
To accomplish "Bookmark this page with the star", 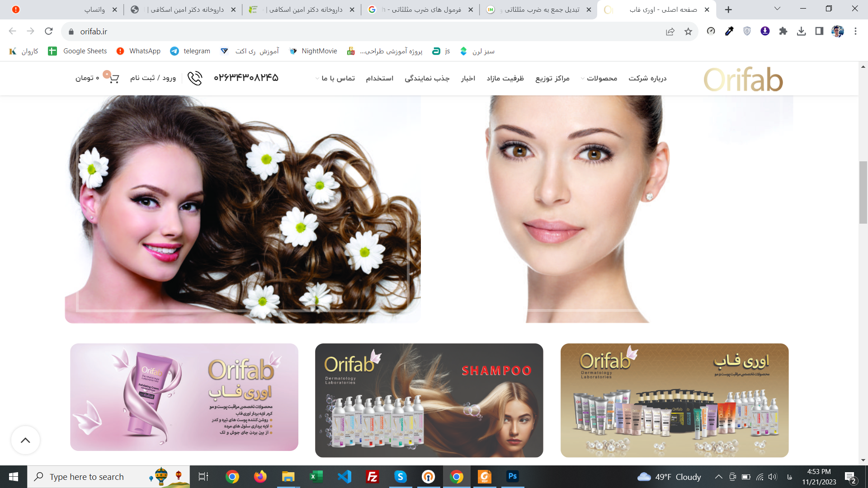I will (688, 31).
